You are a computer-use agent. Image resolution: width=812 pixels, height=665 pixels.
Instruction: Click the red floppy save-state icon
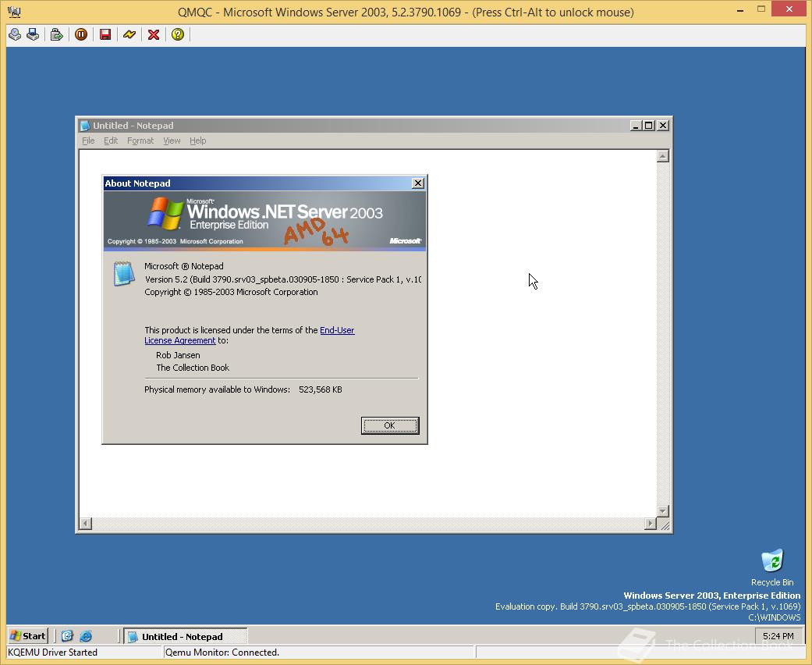click(x=105, y=34)
